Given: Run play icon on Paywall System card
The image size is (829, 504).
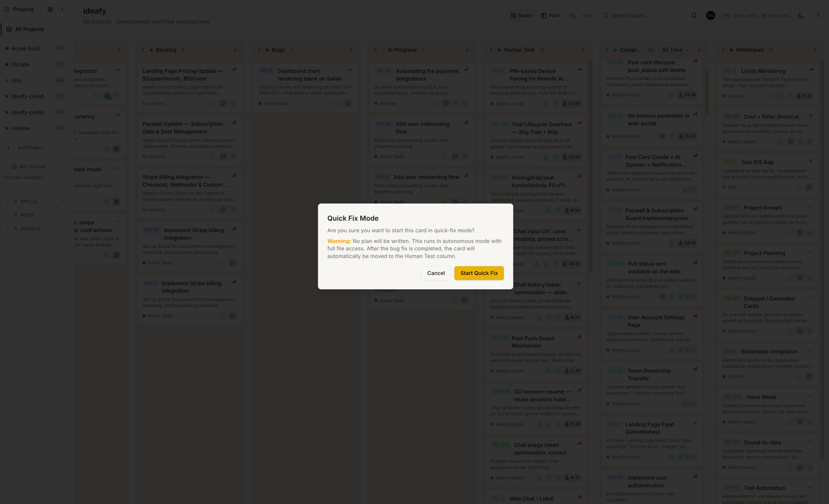Looking at the screenshot, I should 223,156.
